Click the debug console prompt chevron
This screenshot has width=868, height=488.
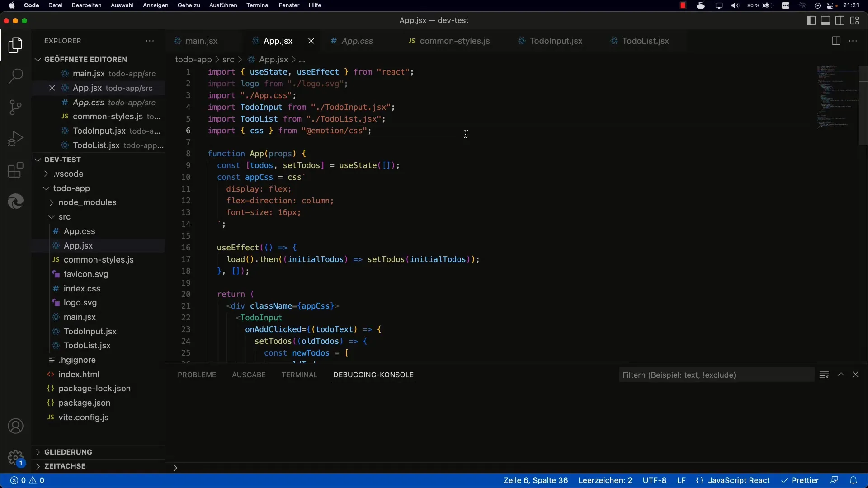pyautogui.click(x=175, y=468)
